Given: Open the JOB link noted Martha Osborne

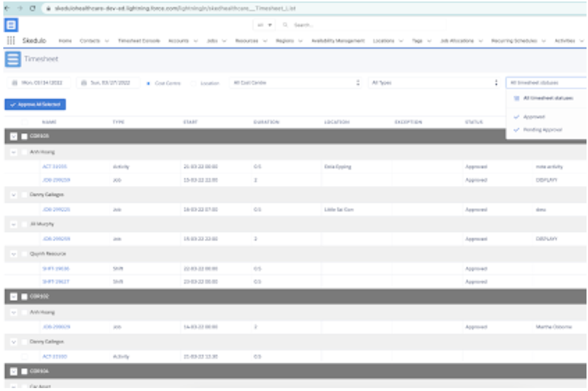Looking at the screenshot, I should (x=56, y=327).
